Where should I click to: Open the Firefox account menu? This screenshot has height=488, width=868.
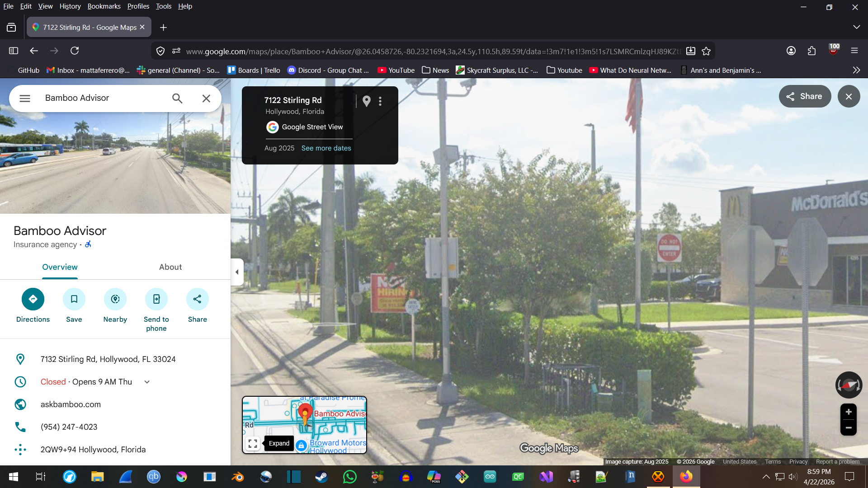791,51
